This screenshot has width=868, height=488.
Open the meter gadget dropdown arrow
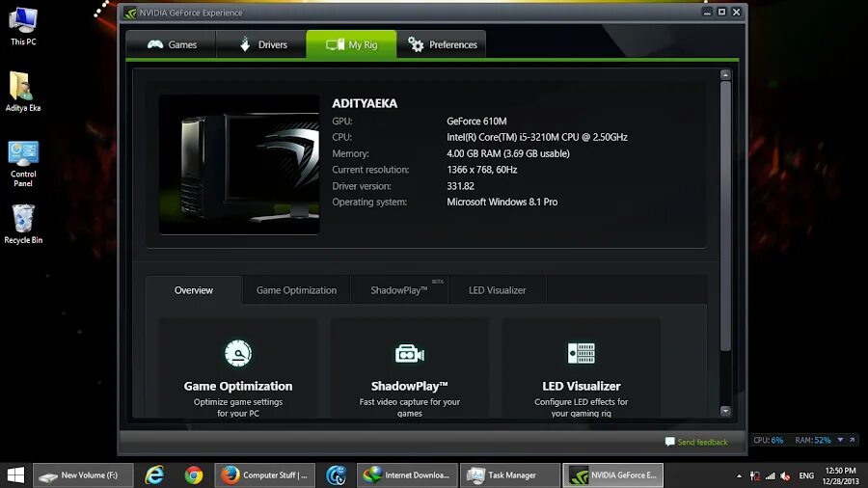click(x=840, y=441)
